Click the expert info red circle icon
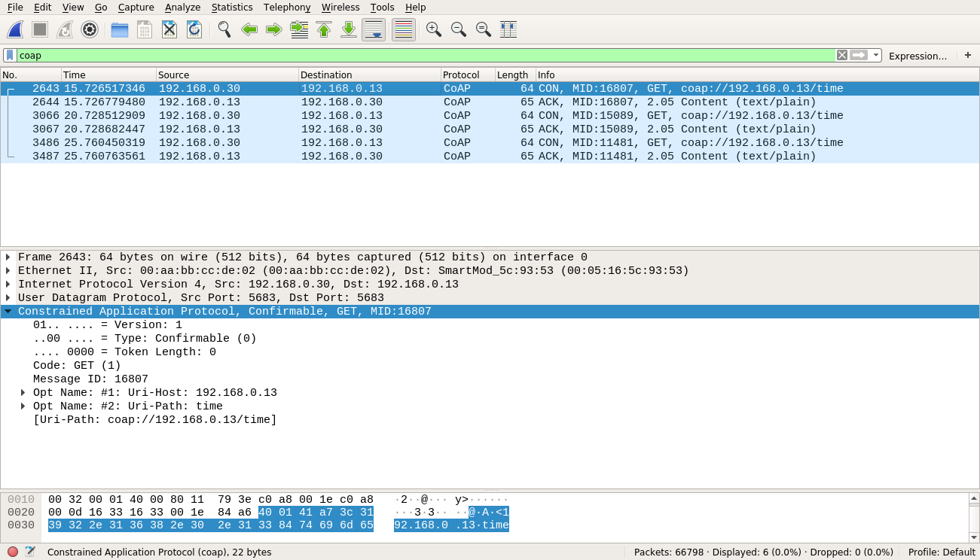This screenshot has height=560, width=980. pyautogui.click(x=13, y=552)
